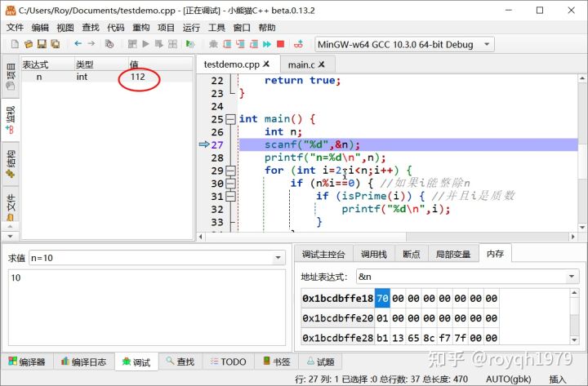
Task: Open the 试题 problems bottom tab
Action: tap(321, 362)
